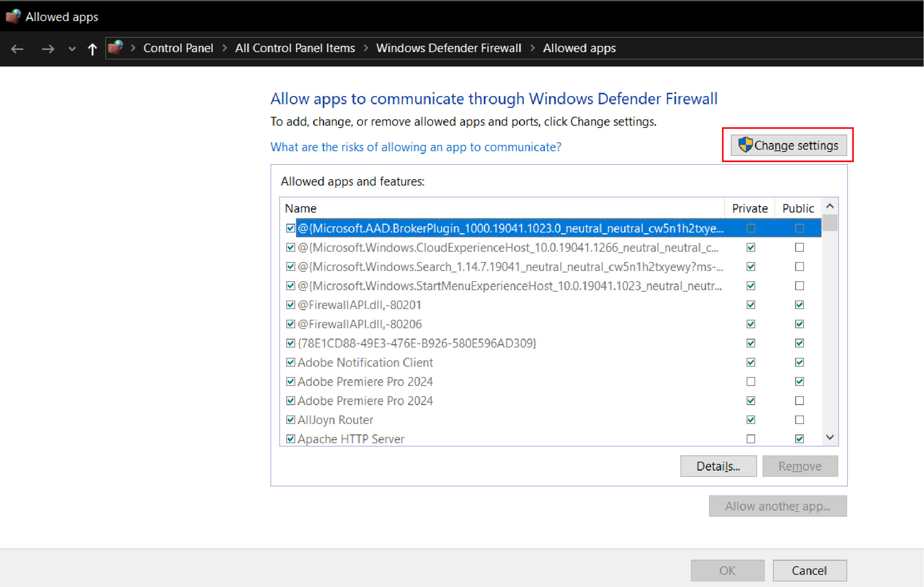The height and width of the screenshot is (587, 924).
Task: Click the Up one level arrow
Action: pos(92,49)
